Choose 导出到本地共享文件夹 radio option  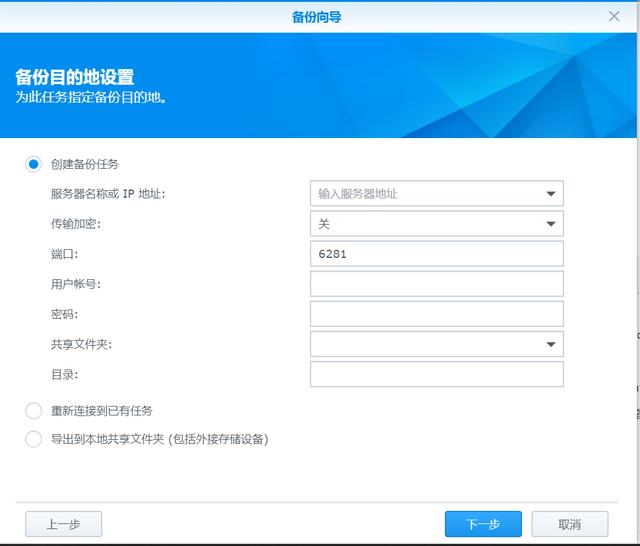34,439
